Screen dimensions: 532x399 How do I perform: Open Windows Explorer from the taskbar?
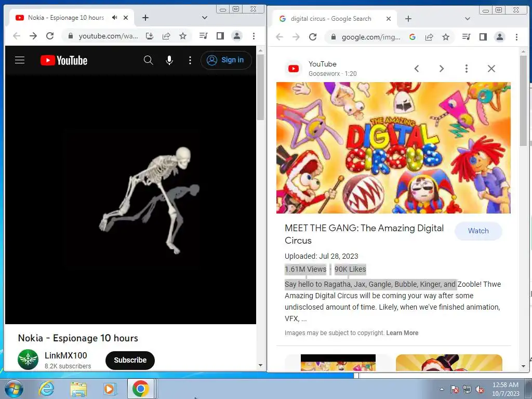pos(78,389)
